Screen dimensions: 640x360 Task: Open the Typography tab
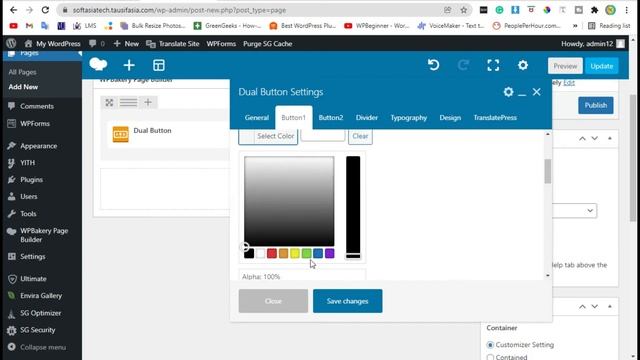pyautogui.click(x=409, y=118)
